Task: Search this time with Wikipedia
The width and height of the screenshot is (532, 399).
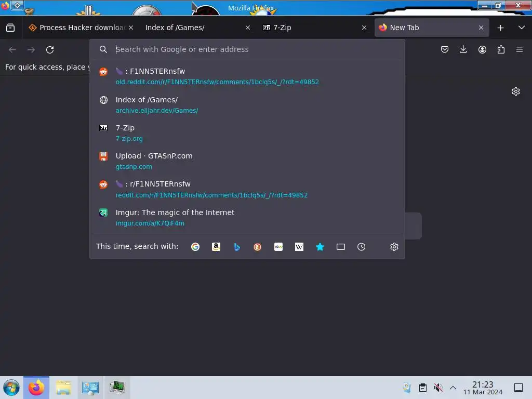Action: pyautogui.click(x=299, y=247)
